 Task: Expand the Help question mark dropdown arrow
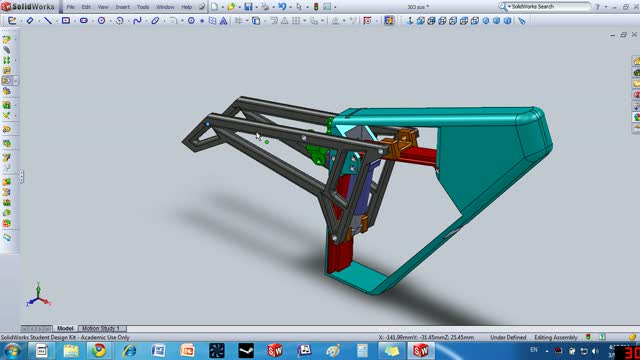point(606,7)
